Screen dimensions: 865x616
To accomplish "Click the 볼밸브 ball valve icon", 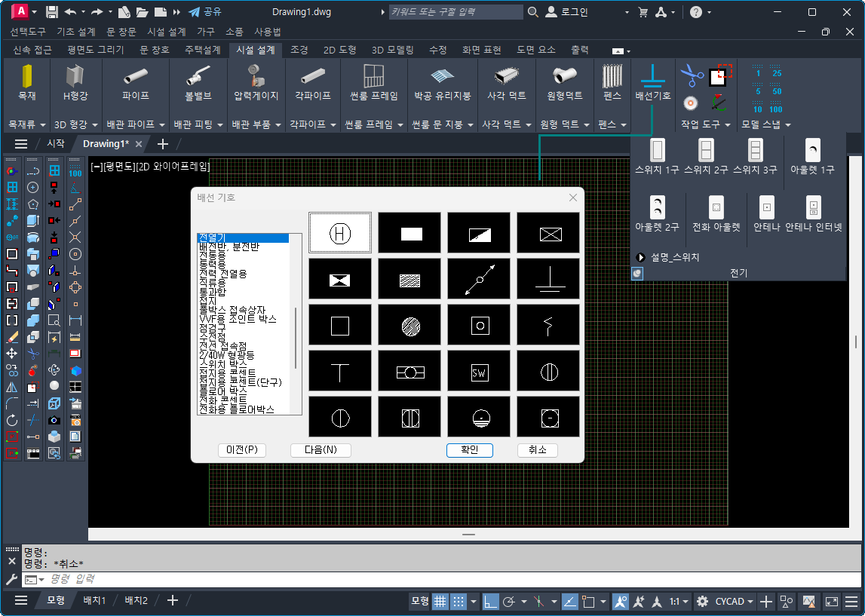I will [198, 78].
